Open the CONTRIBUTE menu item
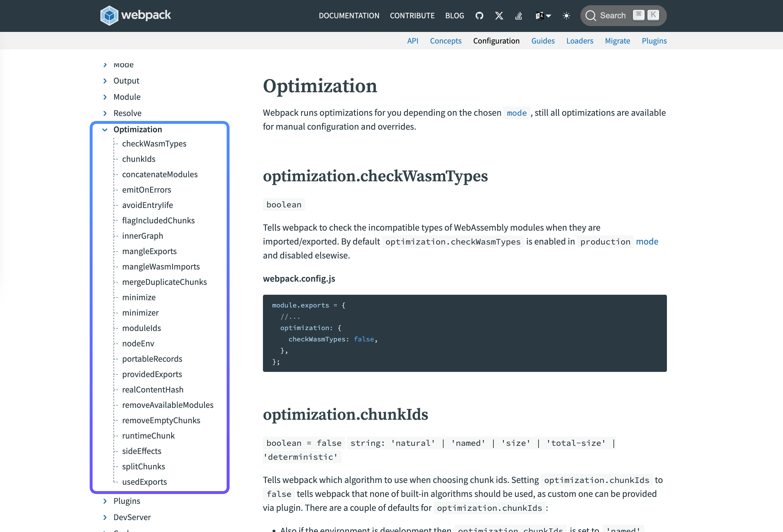783x532 pixels. click(x=412, y=15)
